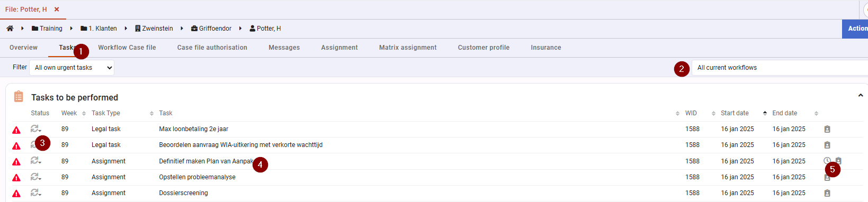Switch to the Customer profile tab
This screenshot has height=202, width=868.
484,48
